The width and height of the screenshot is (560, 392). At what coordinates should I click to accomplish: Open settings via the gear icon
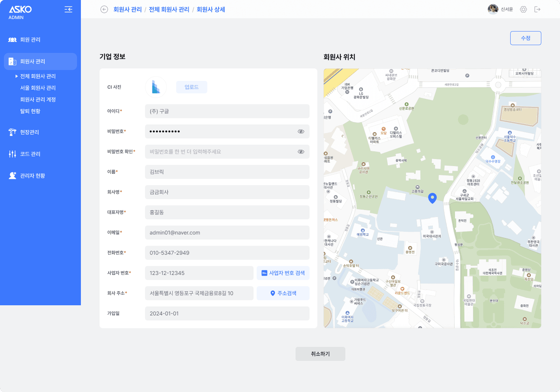[523, 9]
